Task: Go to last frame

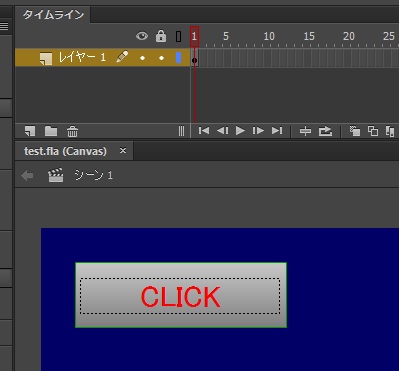Action: pos(277,131)
